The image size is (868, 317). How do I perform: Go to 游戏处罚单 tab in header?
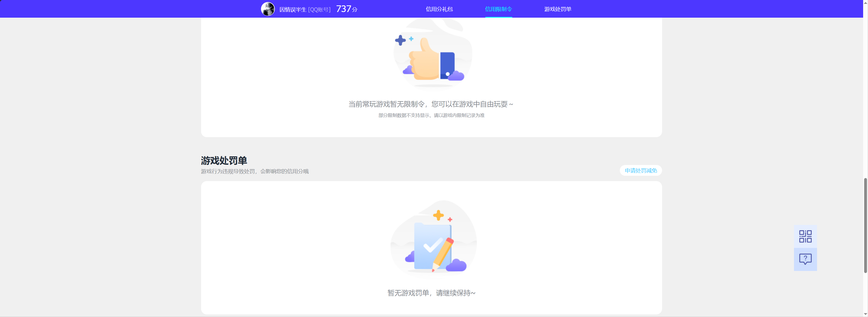click(558, 9)
